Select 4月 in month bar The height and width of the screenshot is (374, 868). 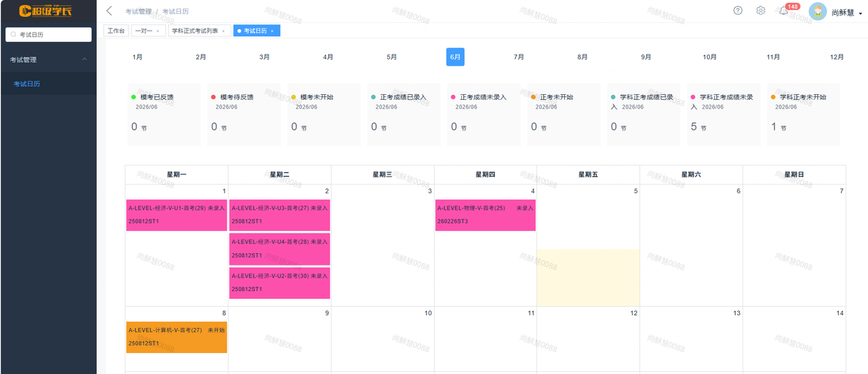[328, 57]
